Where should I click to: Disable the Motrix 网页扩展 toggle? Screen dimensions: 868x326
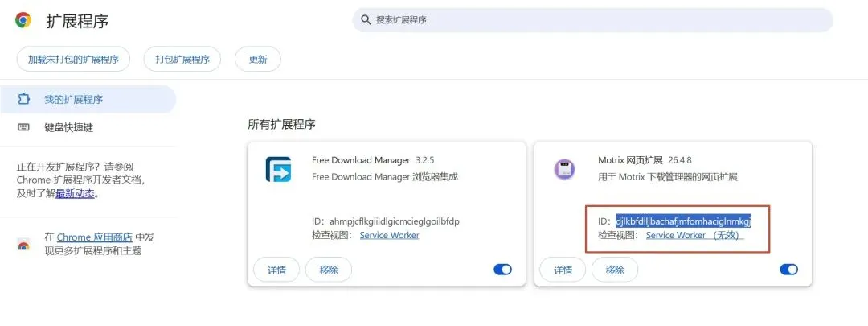tap(789, 270)
